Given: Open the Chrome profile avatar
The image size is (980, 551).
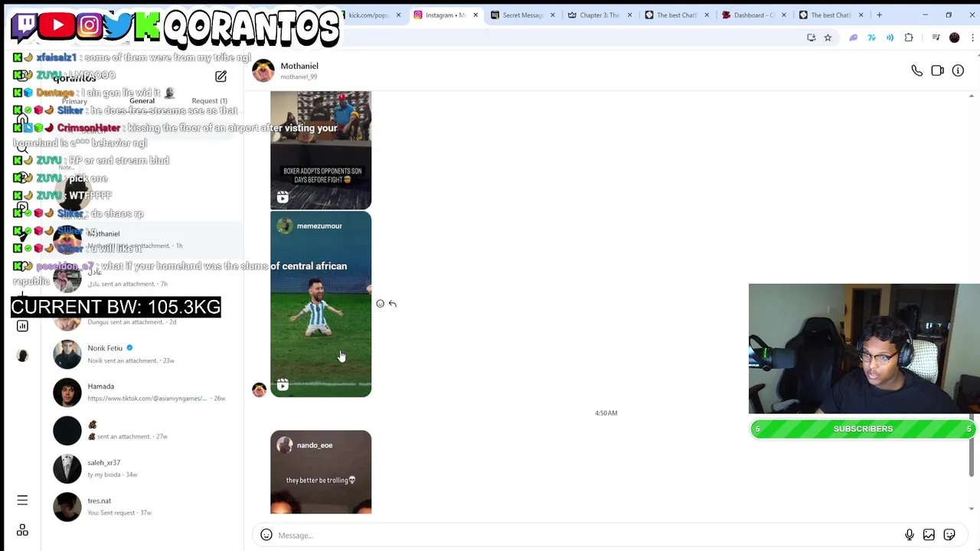Looking at the screenshot, I should (x=954, y=37).
